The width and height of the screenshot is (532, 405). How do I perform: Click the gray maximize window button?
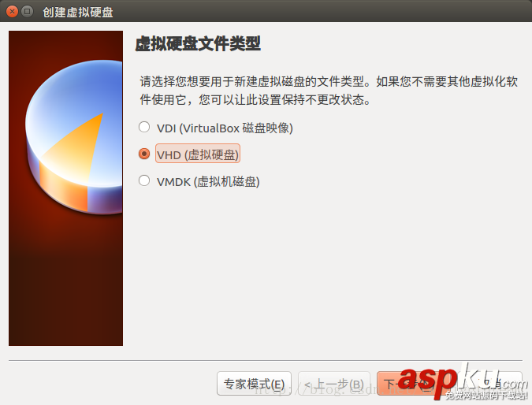27,12
